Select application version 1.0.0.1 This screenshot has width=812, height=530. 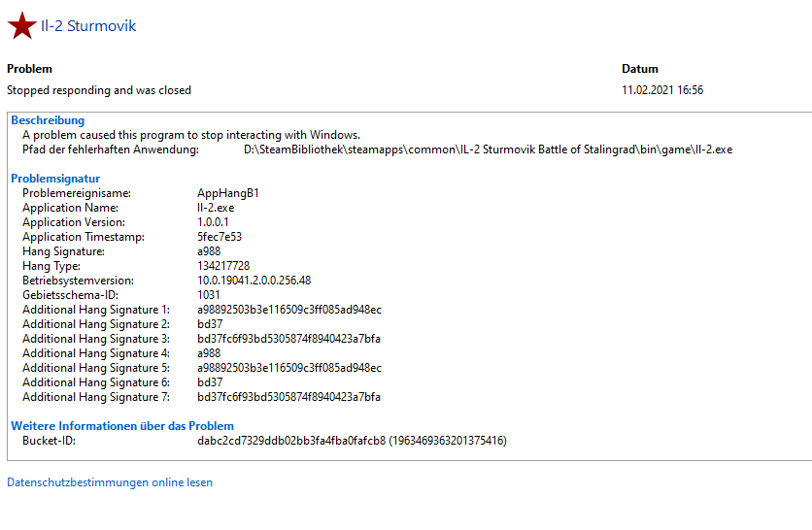coord(213,222)
